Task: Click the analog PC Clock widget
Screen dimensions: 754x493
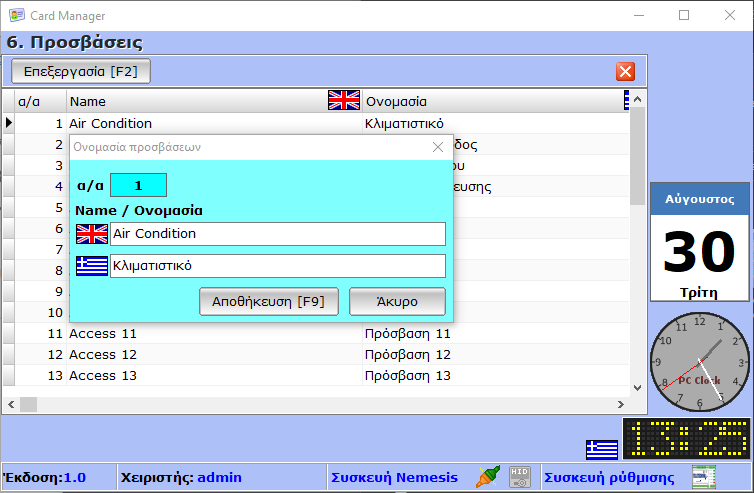Action: (699, 361)
